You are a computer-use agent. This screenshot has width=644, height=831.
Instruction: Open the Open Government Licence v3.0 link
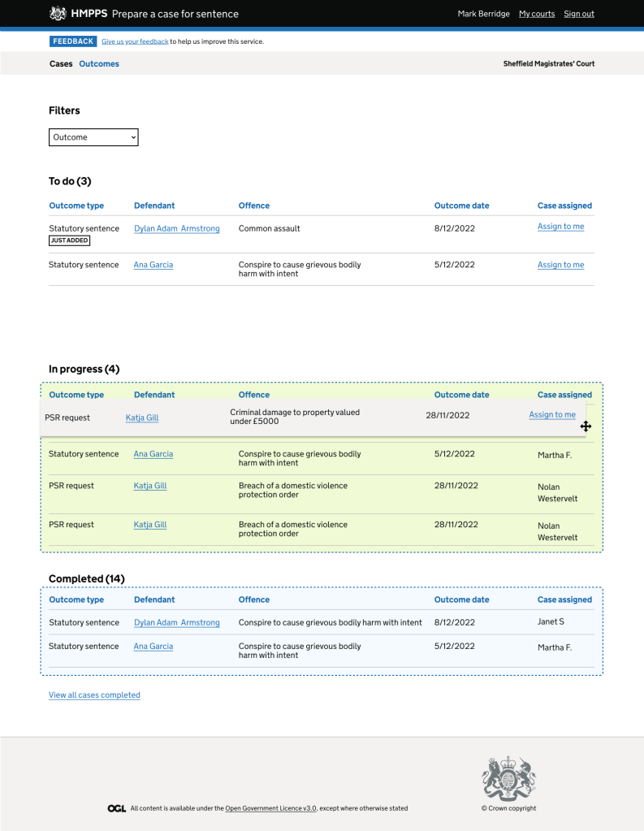pos(270,808)
